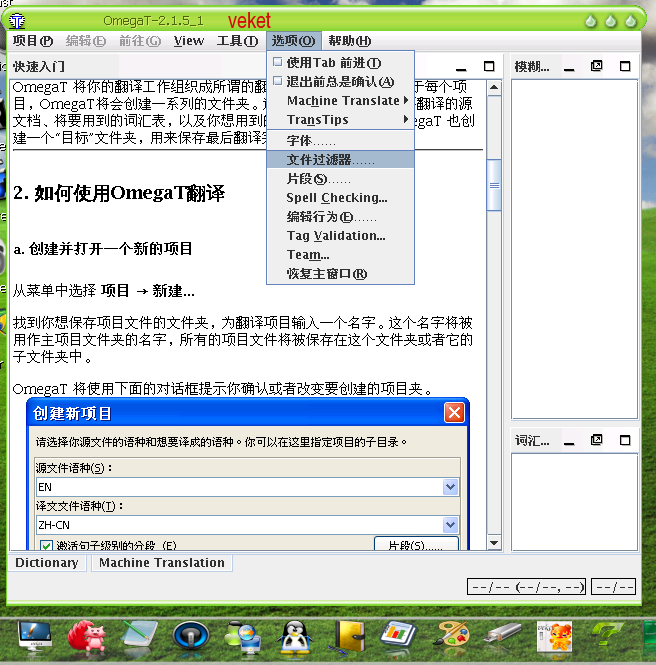Open the View menu
The image size is (656, 665).
click(x=189, y=41)
